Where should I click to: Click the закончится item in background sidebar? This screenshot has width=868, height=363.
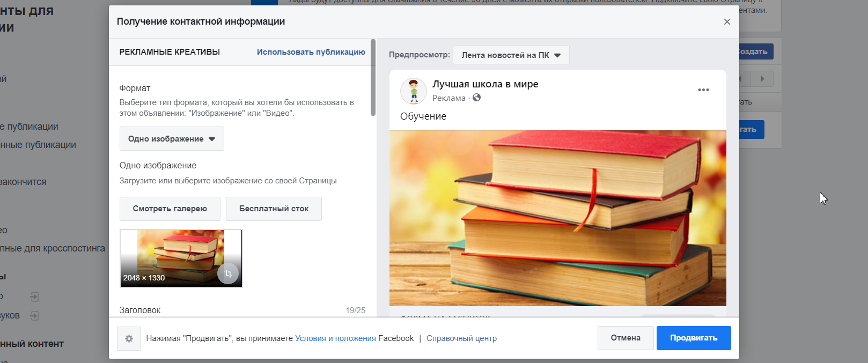pos(23,182)
